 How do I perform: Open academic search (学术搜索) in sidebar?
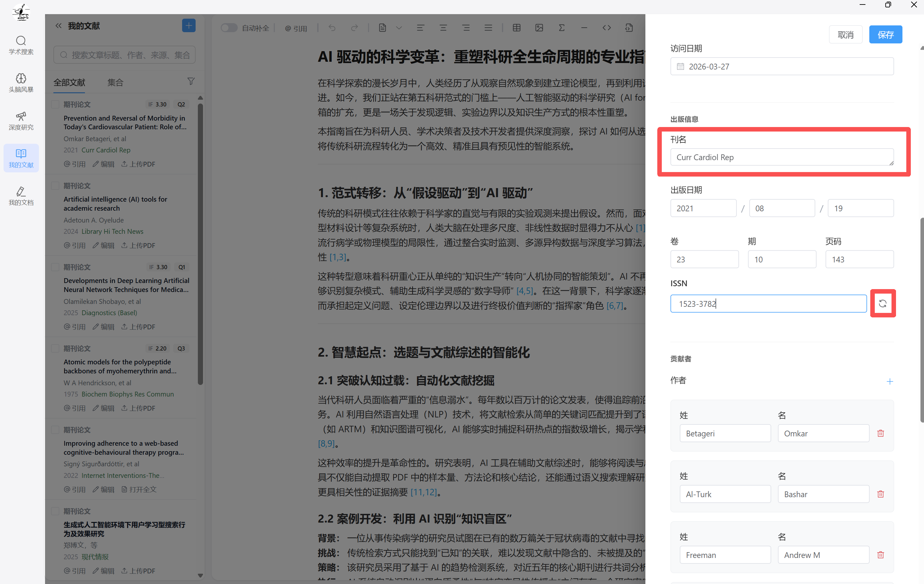tap(21, 45)
